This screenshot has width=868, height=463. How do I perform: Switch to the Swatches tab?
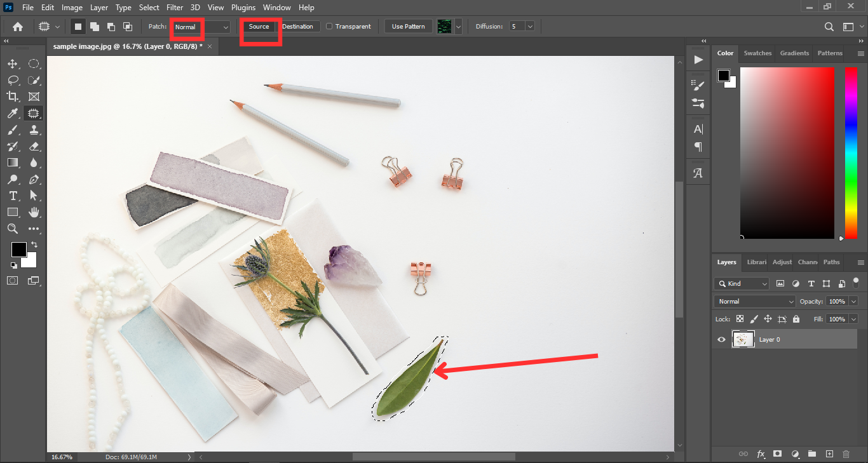pos(757,53)
